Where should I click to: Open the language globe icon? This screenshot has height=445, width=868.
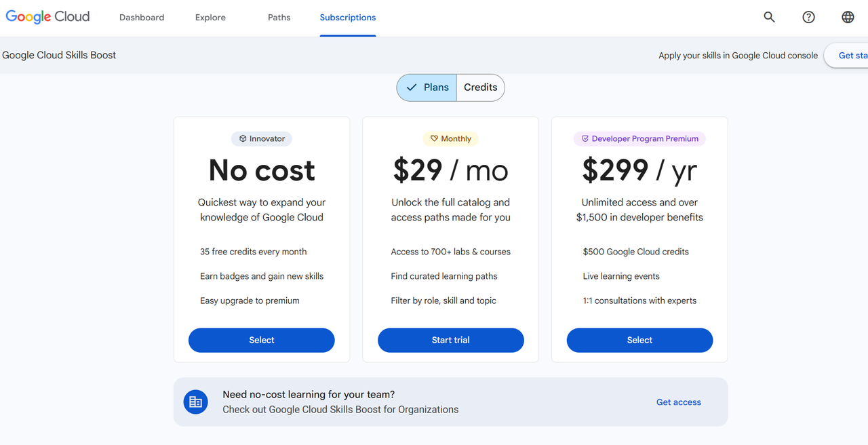click(848, 18)
